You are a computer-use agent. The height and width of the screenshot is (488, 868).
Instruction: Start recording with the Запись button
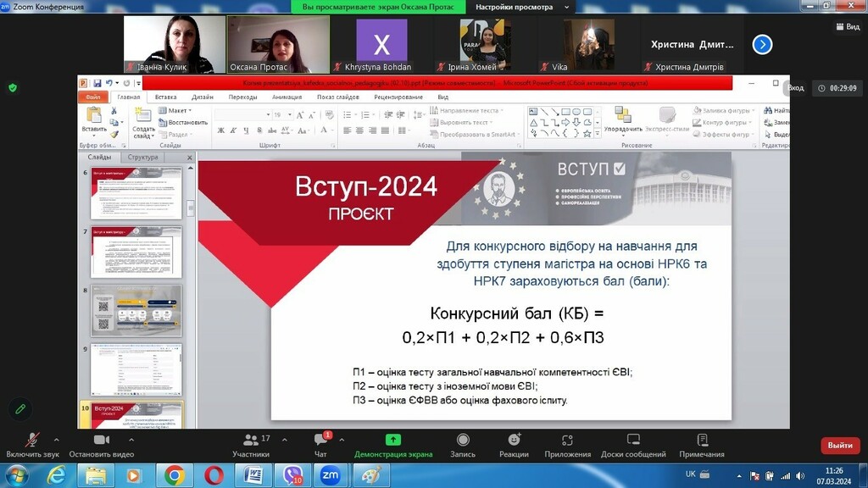463,444
